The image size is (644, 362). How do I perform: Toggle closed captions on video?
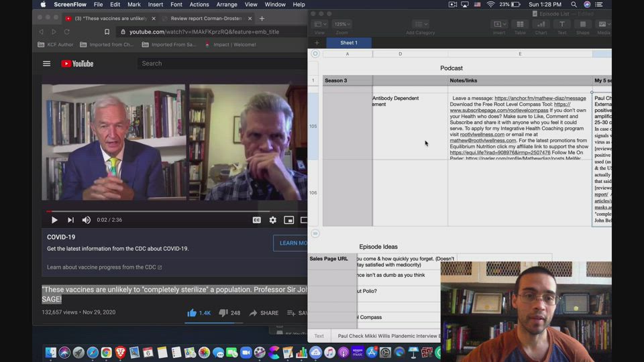click(x=256, y=220)
